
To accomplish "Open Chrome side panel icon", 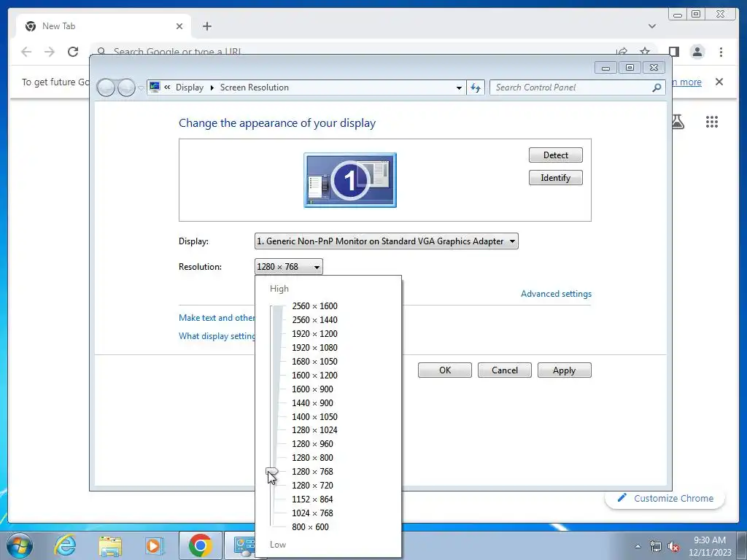I will tap(673, 52).
